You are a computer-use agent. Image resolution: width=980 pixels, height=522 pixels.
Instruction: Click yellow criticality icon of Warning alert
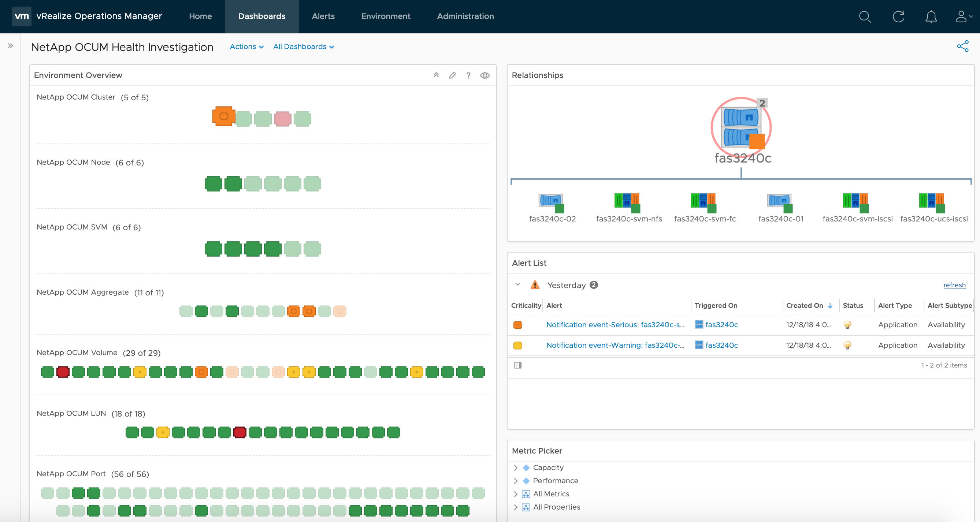coord(518,345)
